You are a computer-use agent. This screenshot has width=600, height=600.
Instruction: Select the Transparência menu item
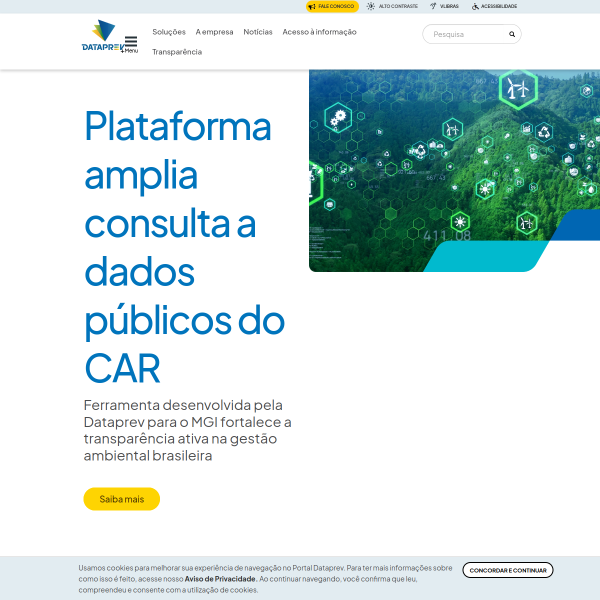(x=177, y=52)
